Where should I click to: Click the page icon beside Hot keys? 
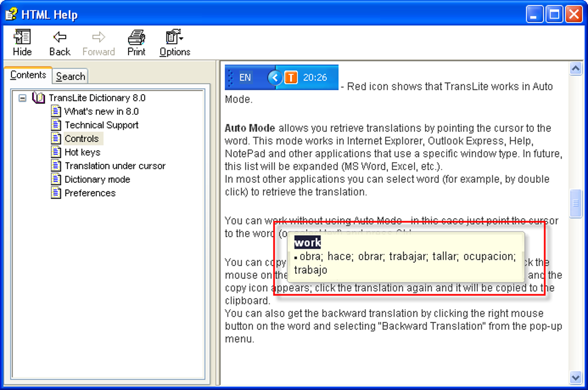(56, 152)
